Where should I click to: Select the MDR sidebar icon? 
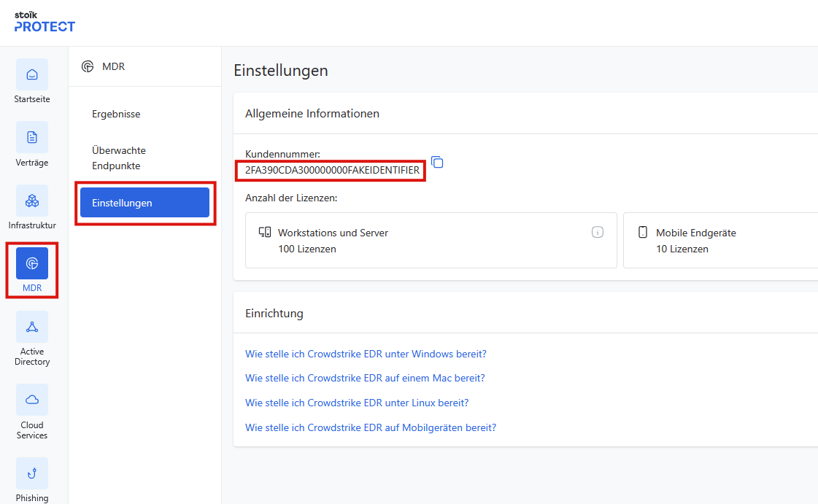point(32,263)
